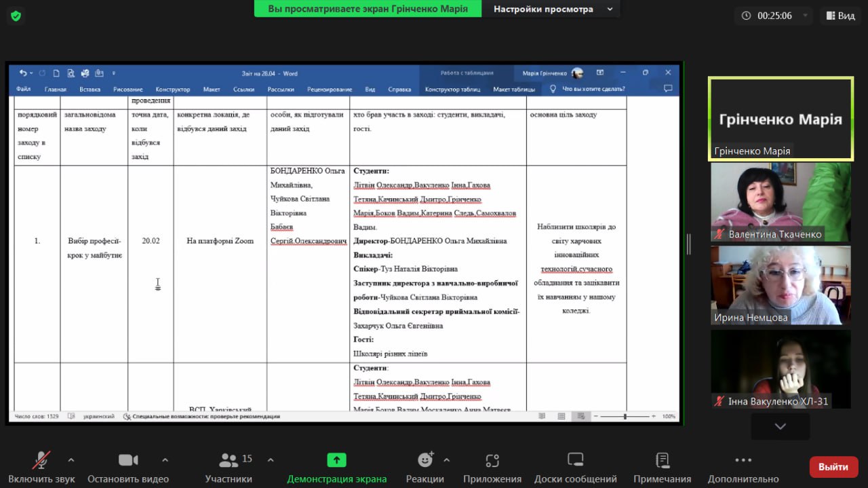This screenshot has height=488, width=868.
Task: Click the Word ribbon display options icon
Action: (x=600, y=73)
